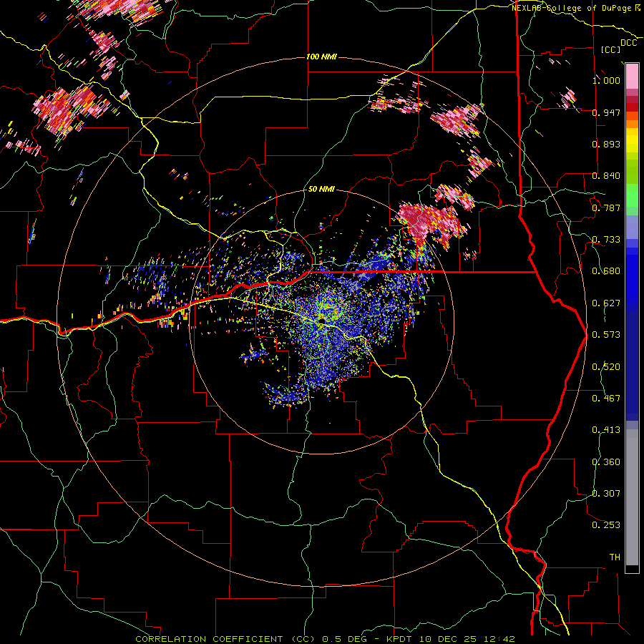Click the 0.893 color scale label
Screen dimensions: 644x644
pyautogui.click(x=606, y=144)
